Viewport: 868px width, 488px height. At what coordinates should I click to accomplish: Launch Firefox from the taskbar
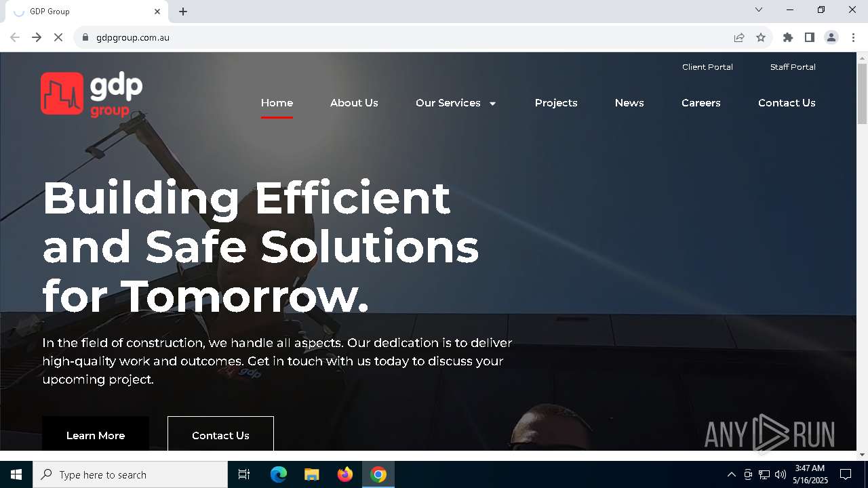click(345, 474)
